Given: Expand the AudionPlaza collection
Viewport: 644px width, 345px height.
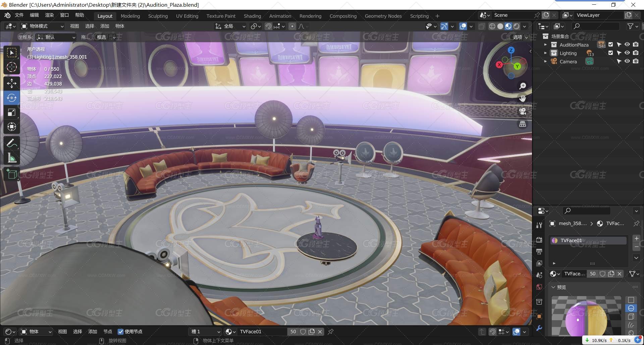Looking at the screenshot, I should click(545, 45).
